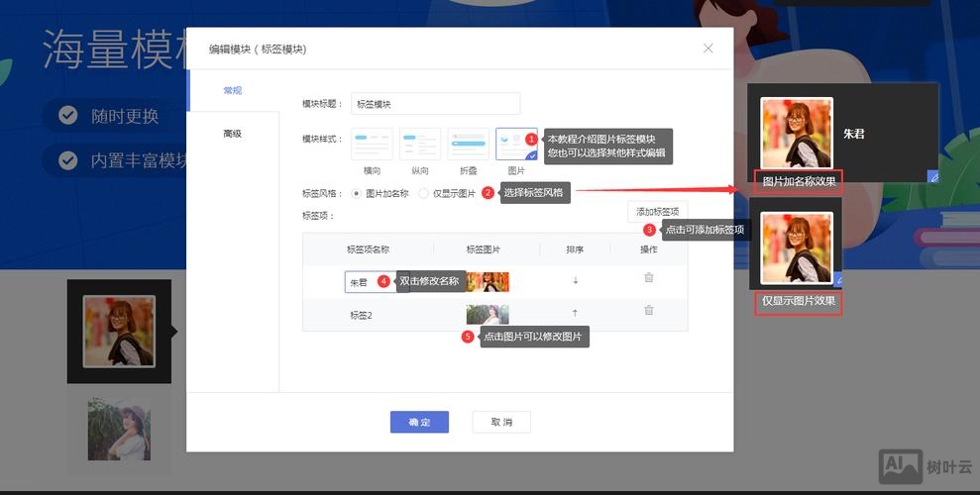Click the tag image thumbnail for 朱君
The width and height of the screenshot is (980, 495).
[488, 282]
